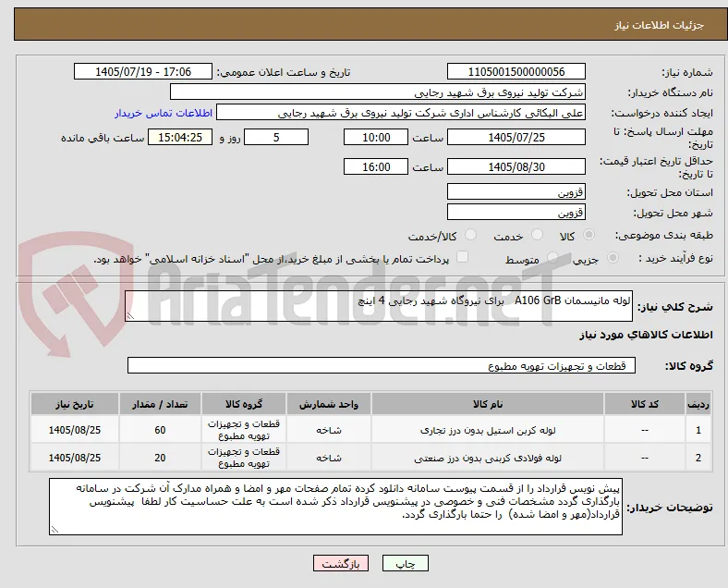Click the price validity date 1405/08/30 field
Screen dimensions: 728x588
[516, 166]
